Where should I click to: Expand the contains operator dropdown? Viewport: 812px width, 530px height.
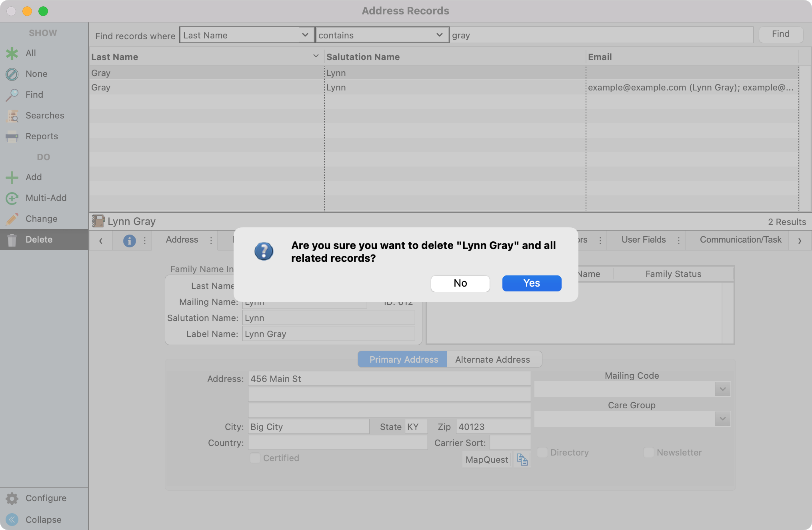click(382, 35)
